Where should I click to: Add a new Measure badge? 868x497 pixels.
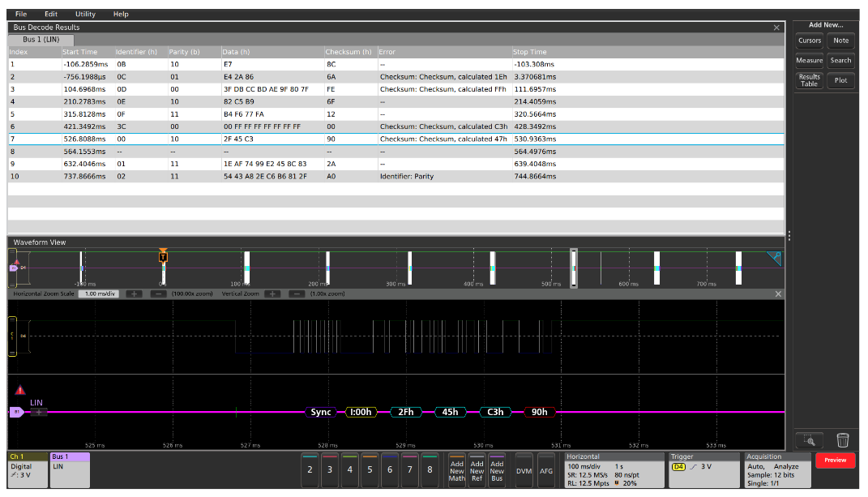tap(810, 59)
